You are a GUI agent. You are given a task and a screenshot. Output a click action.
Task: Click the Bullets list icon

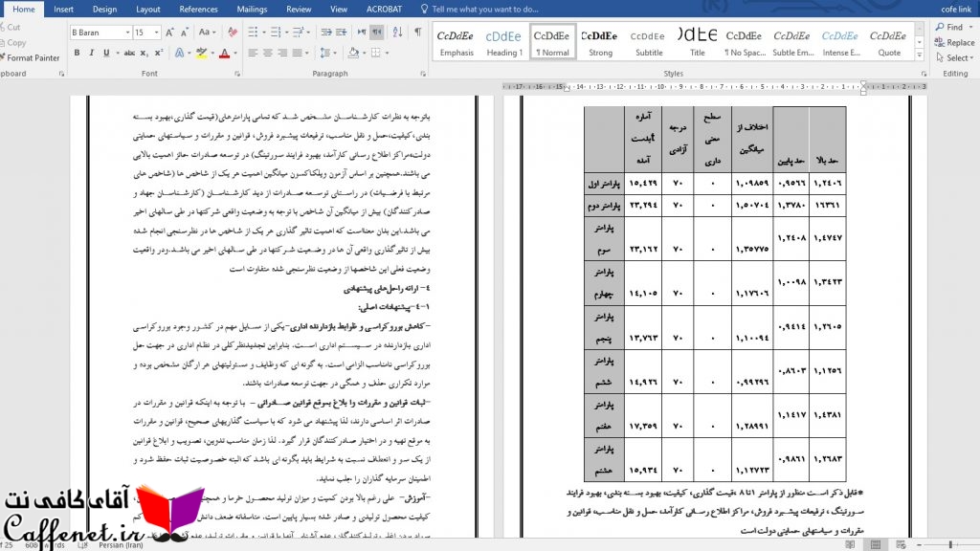click(253, 32)
